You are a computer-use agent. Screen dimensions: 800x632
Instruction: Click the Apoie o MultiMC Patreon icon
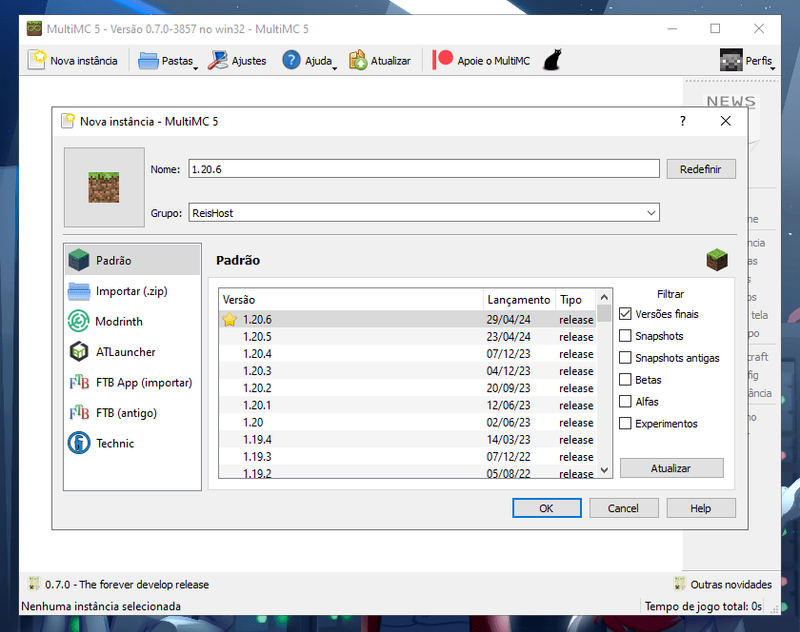(443, 59)
